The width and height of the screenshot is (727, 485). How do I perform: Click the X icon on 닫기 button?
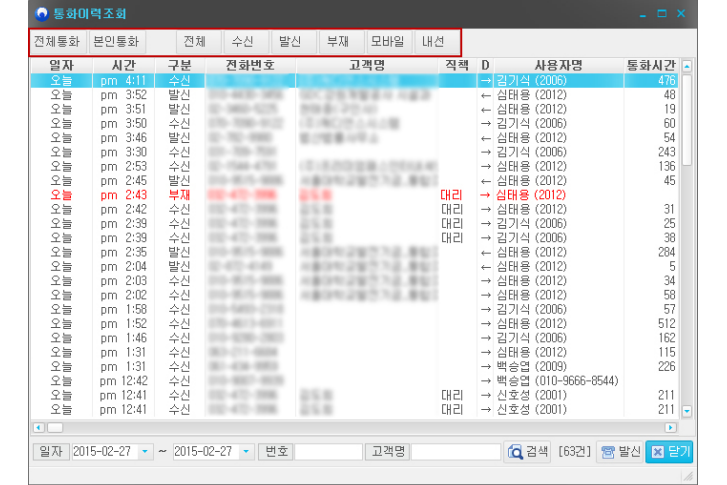tap(657, 452)
